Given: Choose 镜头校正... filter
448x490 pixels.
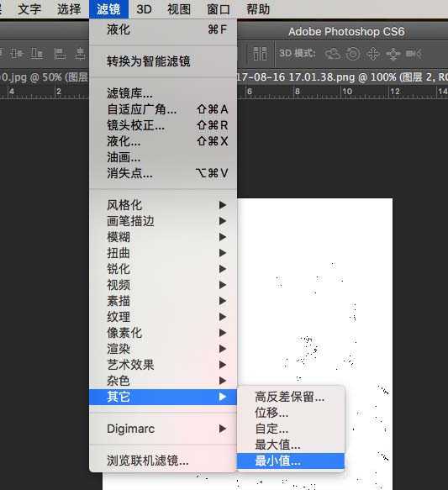Looking at the screenshot, I should [163, 125].
